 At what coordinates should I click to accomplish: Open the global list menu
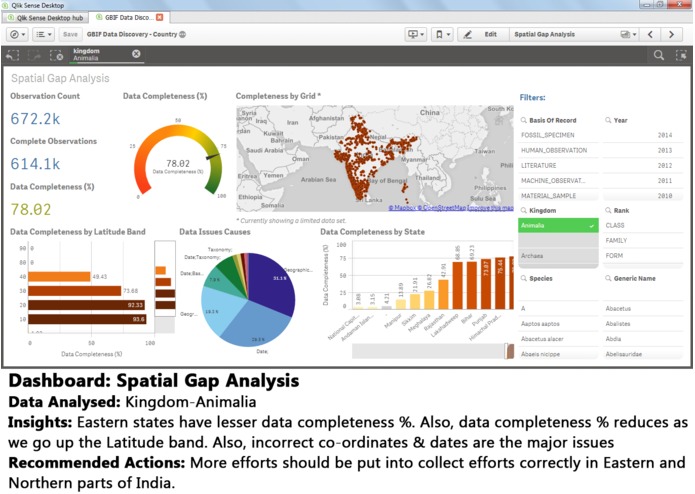(x=43, y=34)
